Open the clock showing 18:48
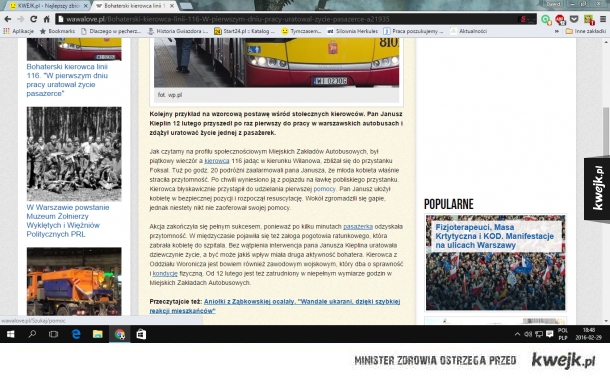 pos(589,334)
